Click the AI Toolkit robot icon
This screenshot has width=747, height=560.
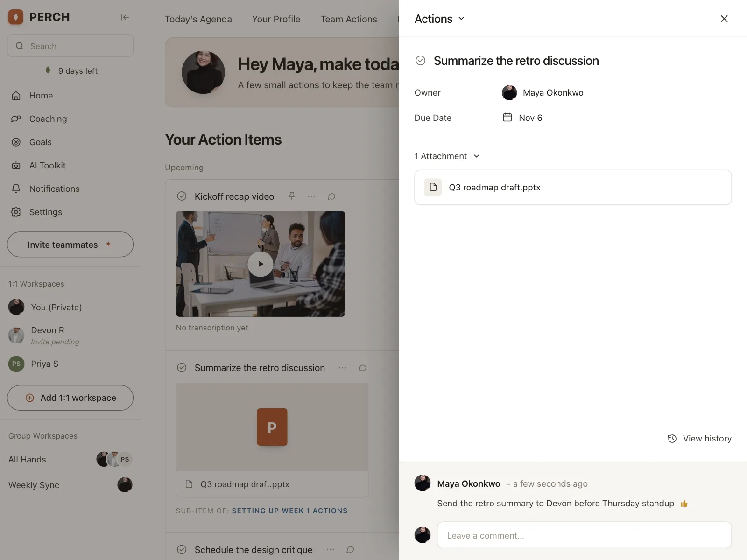[16, 165]
